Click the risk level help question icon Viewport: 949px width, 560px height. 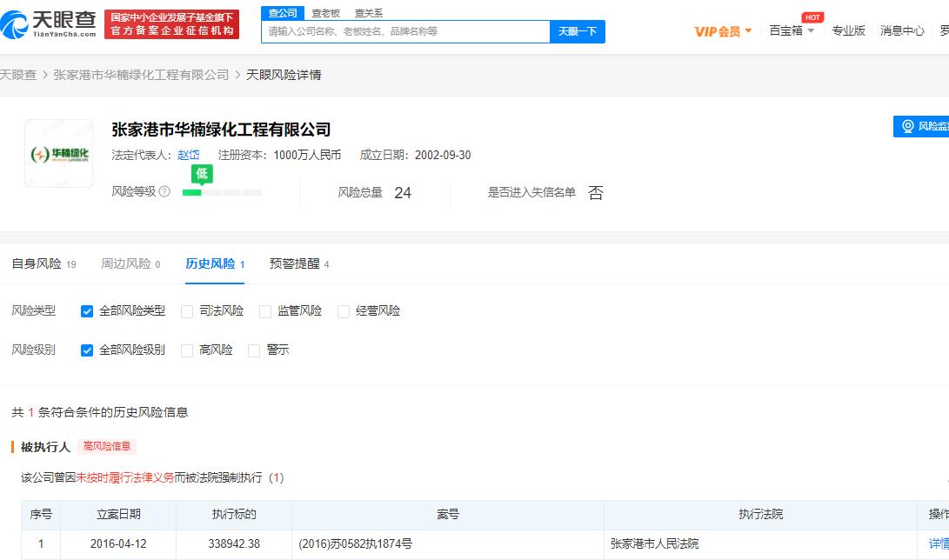pos(164,191)
